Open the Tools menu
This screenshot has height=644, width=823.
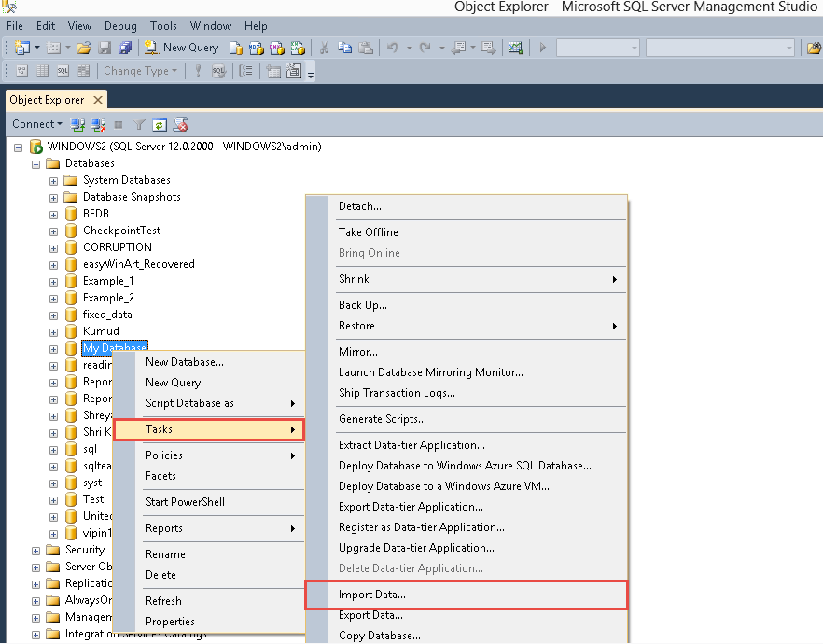pos(163,26)
